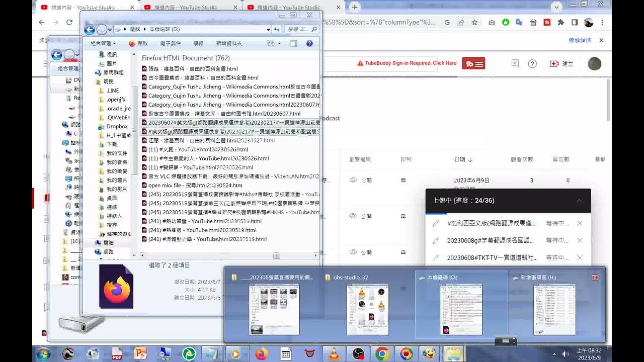Select the .LINE folder in the tree
The height and width of the screenshot is (362, 644).
(x=109, y=90)
